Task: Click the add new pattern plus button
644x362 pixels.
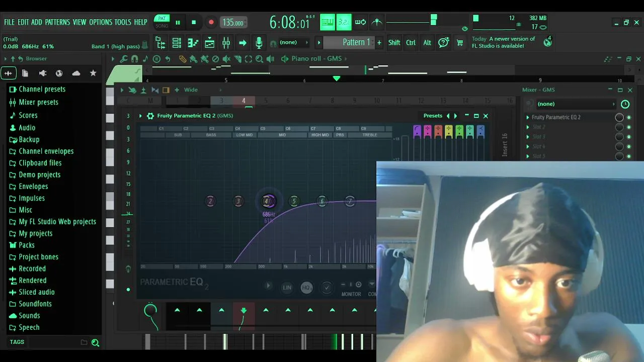Action: pos(379,43)
